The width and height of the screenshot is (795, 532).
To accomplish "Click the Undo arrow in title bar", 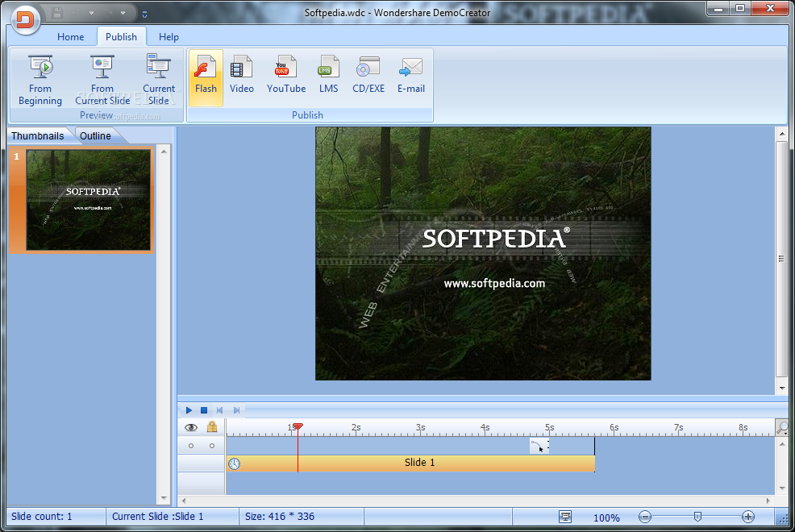I will (x=74, y=13).
